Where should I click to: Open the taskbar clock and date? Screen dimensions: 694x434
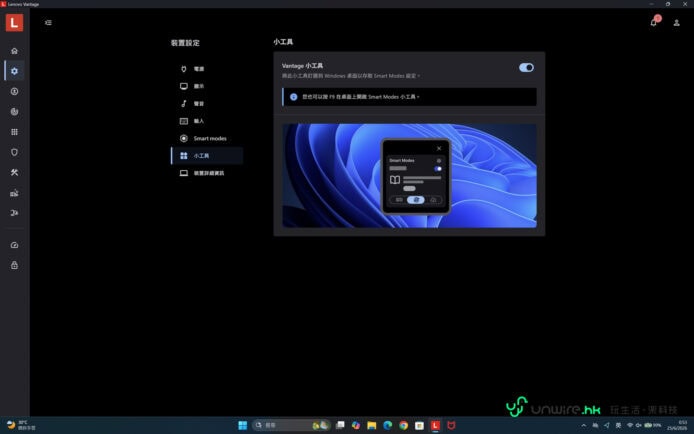pyautogui.click(x=677, y=425)
